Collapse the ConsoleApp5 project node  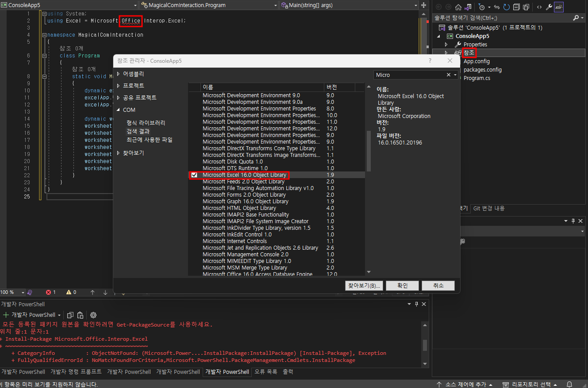click(x=439, y=36)
